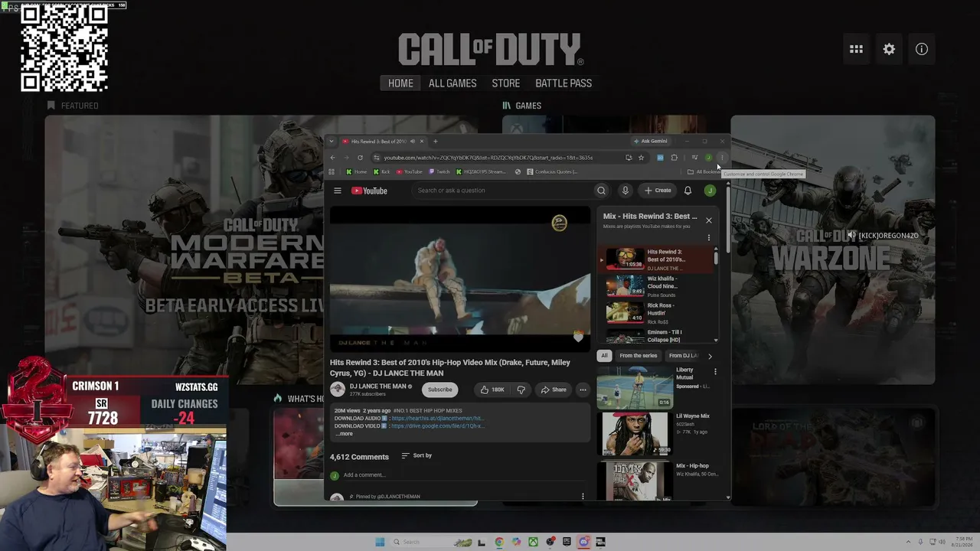The height and width of the screenshot is (551, 980).
Task: Open the Lil Wayne Mix thumbnail
Action: click(633, 434)
